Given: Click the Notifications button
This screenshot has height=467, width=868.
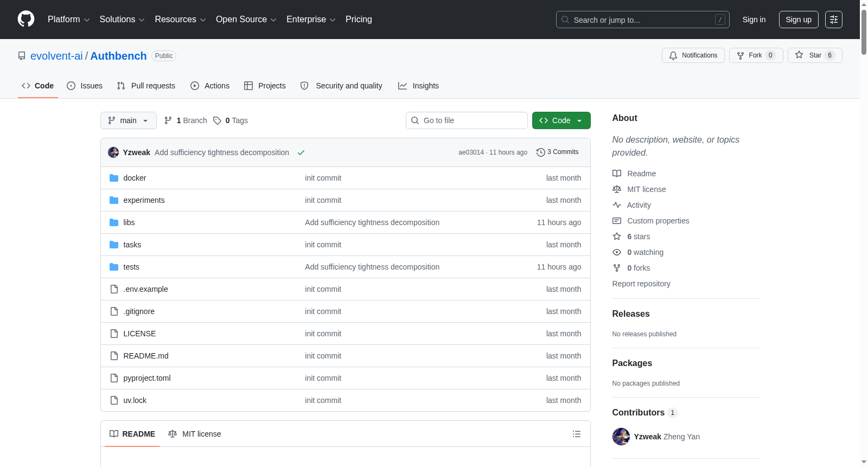Looking at the screenshot, I should click(693, 55).
